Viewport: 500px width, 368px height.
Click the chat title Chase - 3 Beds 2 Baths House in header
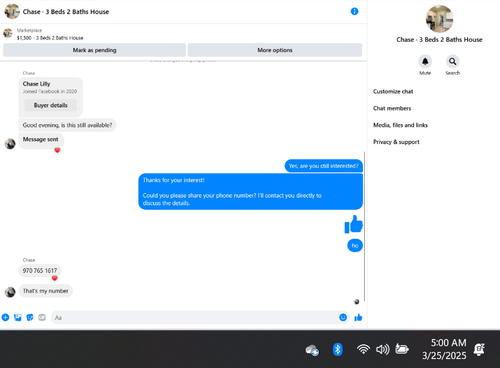[x=66, y=12]
